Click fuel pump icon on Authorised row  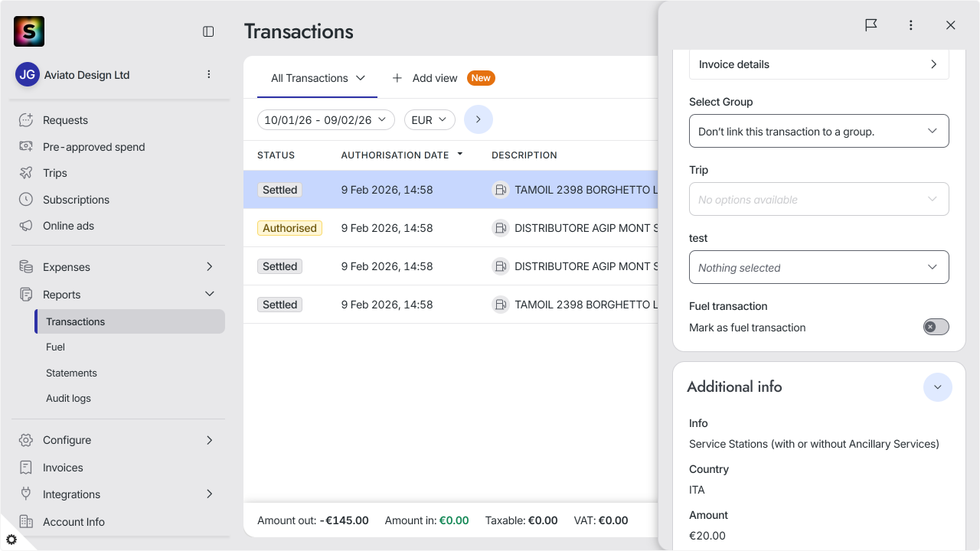coord(501,228)
